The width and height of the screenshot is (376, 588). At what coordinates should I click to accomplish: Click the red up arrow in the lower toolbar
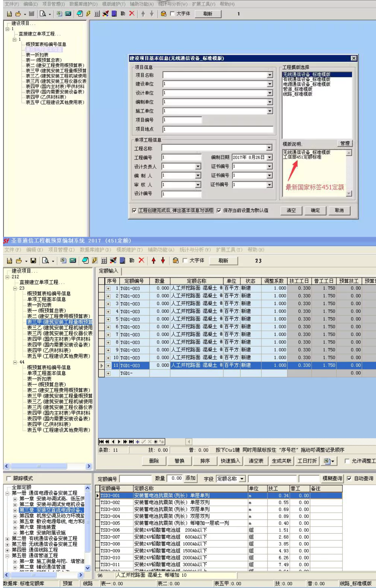tap(154, 261)
